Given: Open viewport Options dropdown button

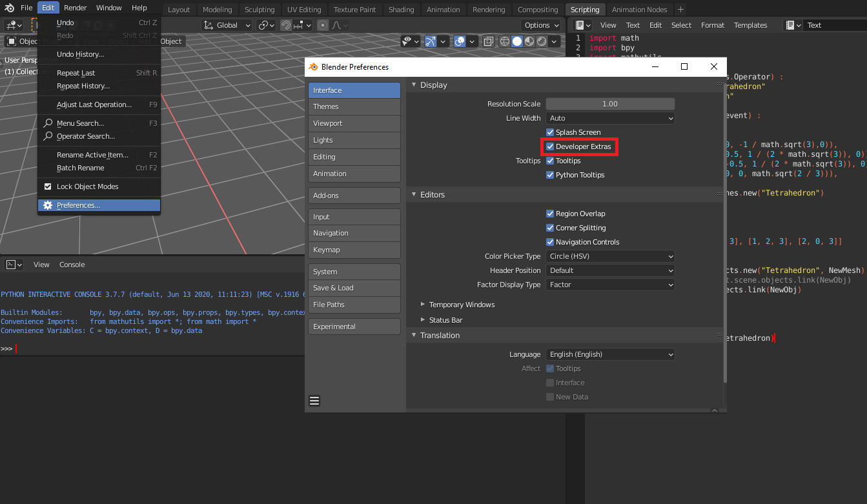Looking at the screenshot, I should [542, 25].
